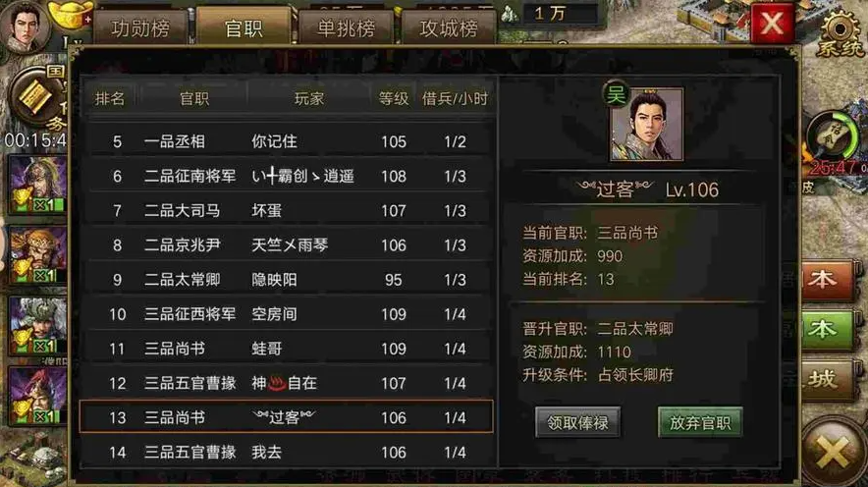The height and width of the screenshot is (487, 868).
Task: Switch to the 单挑榜 tab
Action: click(x=346, y=27)
